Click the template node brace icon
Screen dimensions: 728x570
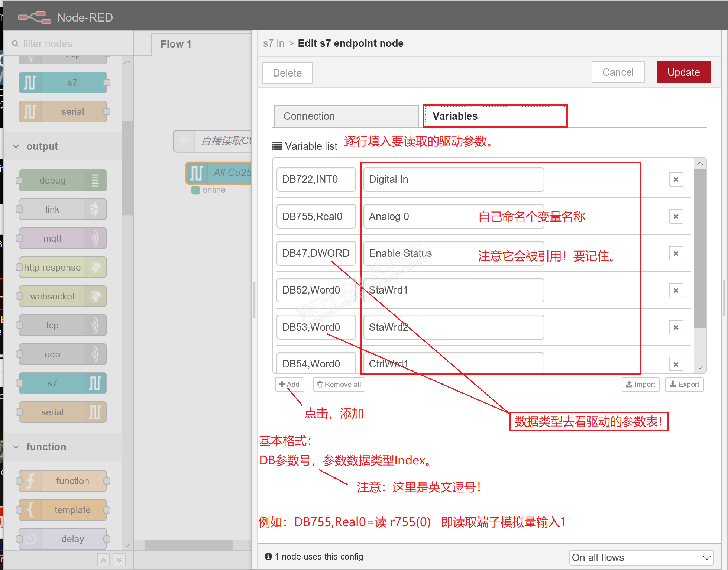pos(30,510)
